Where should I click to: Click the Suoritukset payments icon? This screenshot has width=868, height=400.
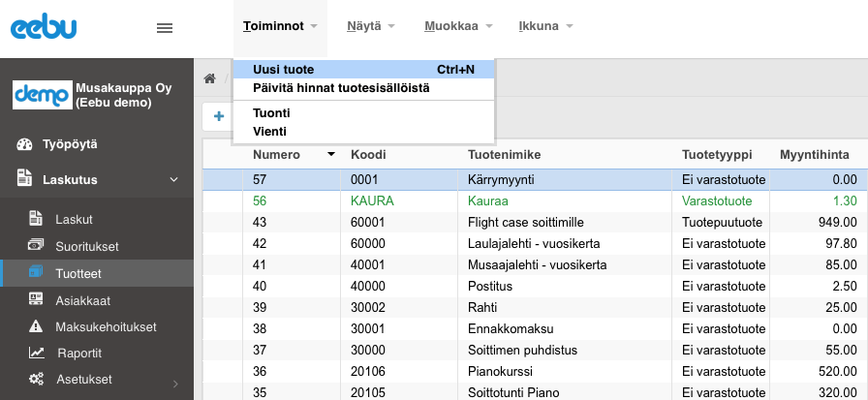36,245
